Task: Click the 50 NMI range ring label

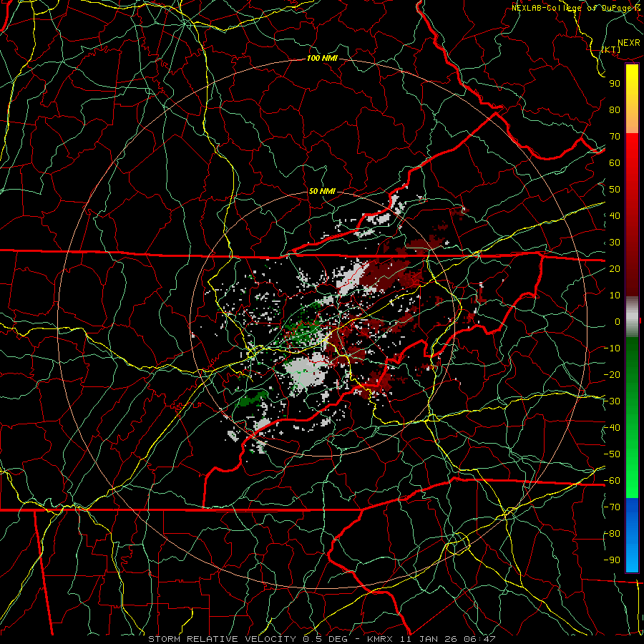Action: (x=322, y=191)
